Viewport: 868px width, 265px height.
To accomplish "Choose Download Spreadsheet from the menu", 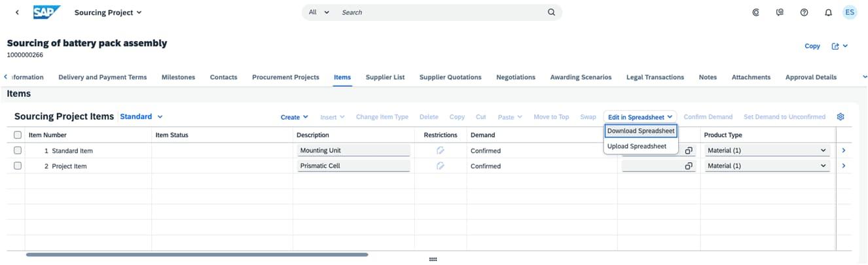I will click(641, 131).
